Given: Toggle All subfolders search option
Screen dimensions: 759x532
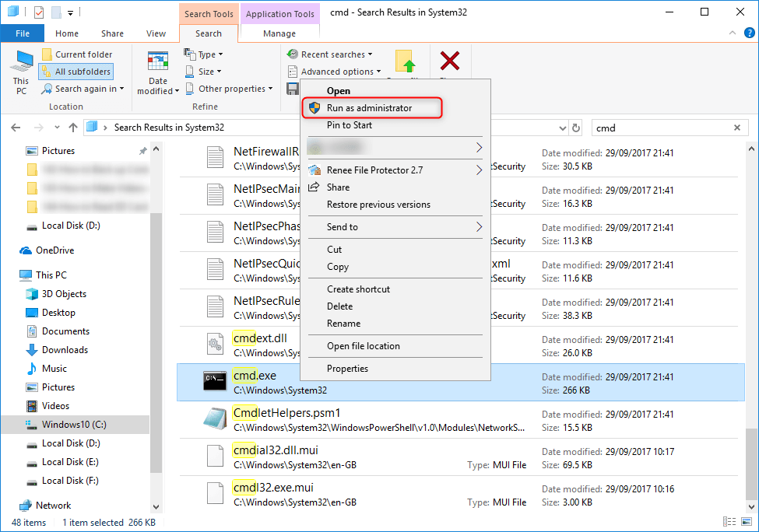Looking at the screenshot, I should (x=76, y=72).
